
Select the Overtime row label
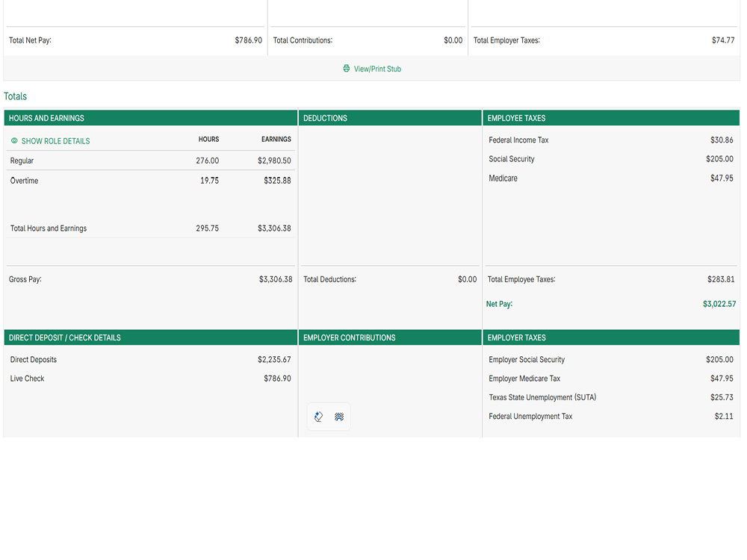pyautogui.click(x=25, y=181)
